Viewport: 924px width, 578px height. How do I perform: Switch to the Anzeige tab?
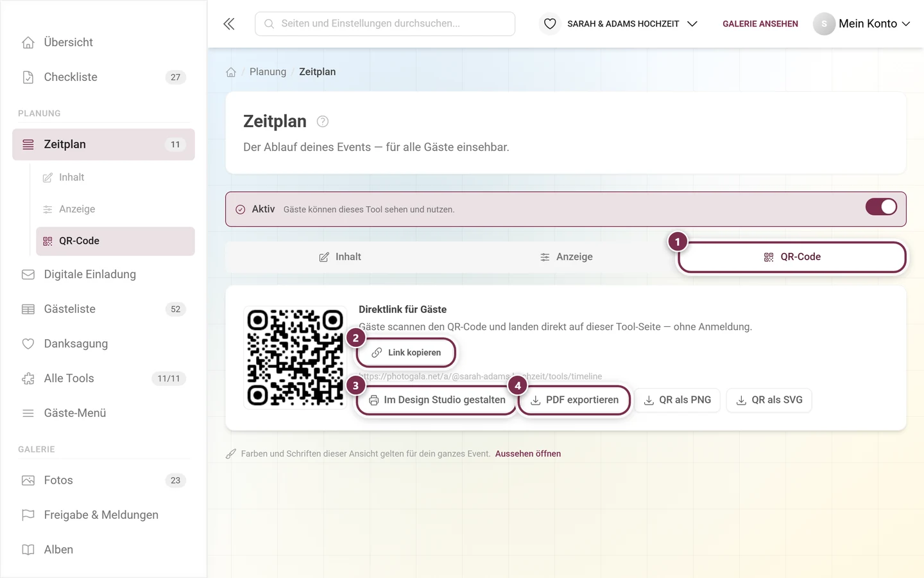(x=566, y=257)
